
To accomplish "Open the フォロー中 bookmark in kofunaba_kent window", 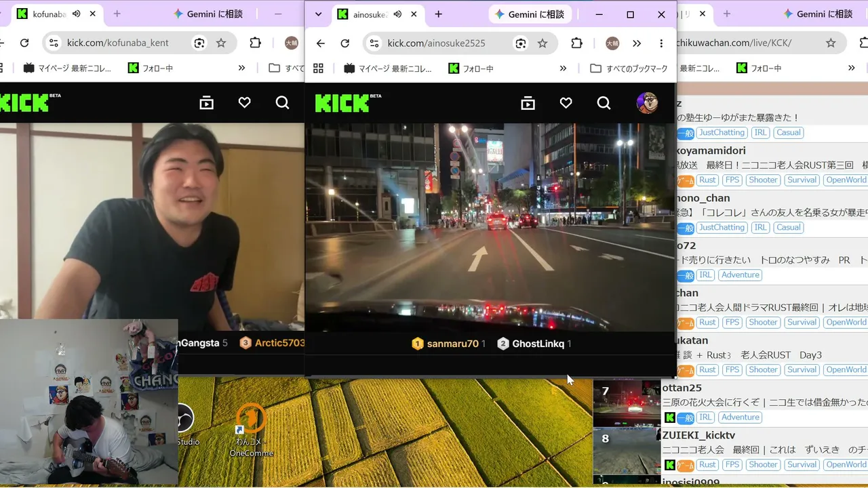I will point(149,68).
